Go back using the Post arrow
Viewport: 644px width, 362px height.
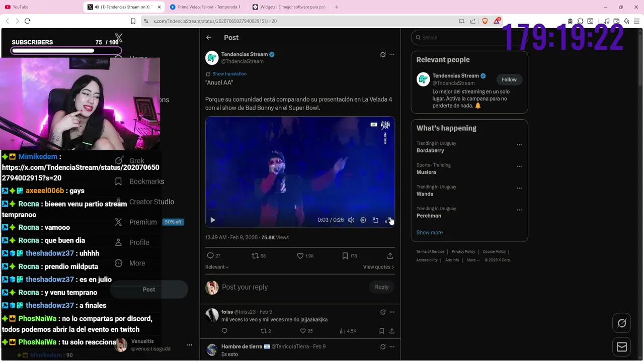[209, 38]
